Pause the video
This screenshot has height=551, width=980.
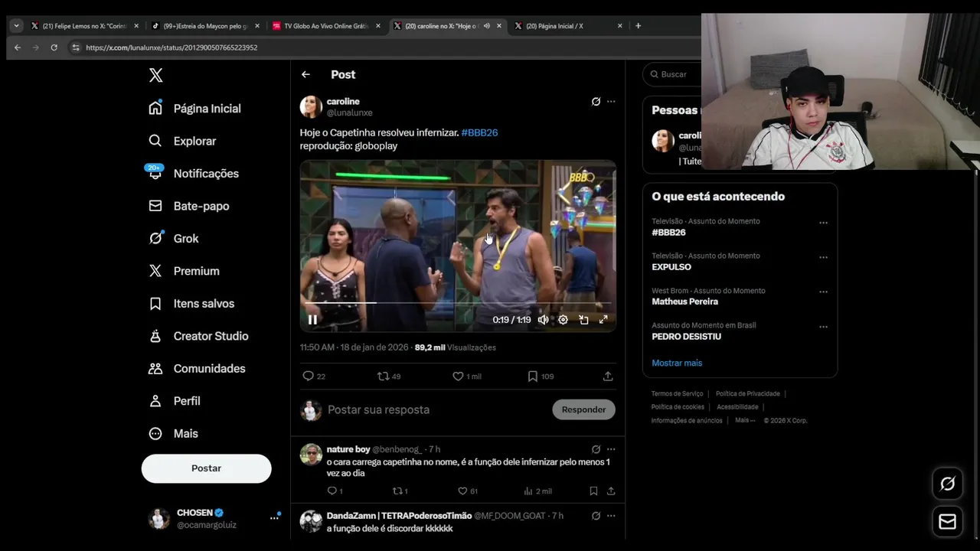(312, 320)
